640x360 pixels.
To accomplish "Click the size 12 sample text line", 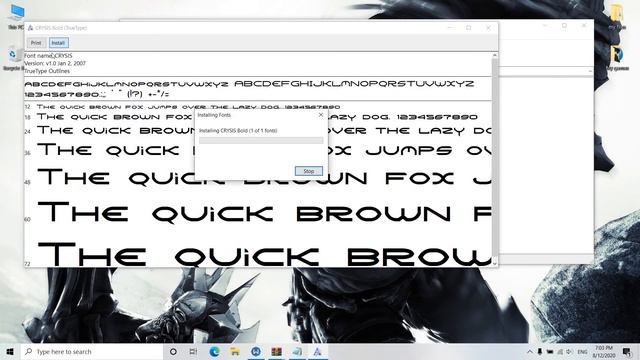I will tap(188, 107).
